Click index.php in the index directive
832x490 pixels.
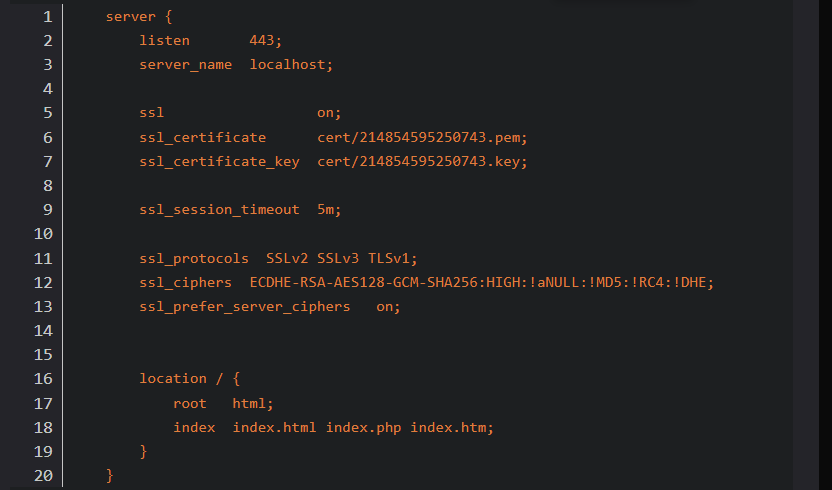[363, 427]
